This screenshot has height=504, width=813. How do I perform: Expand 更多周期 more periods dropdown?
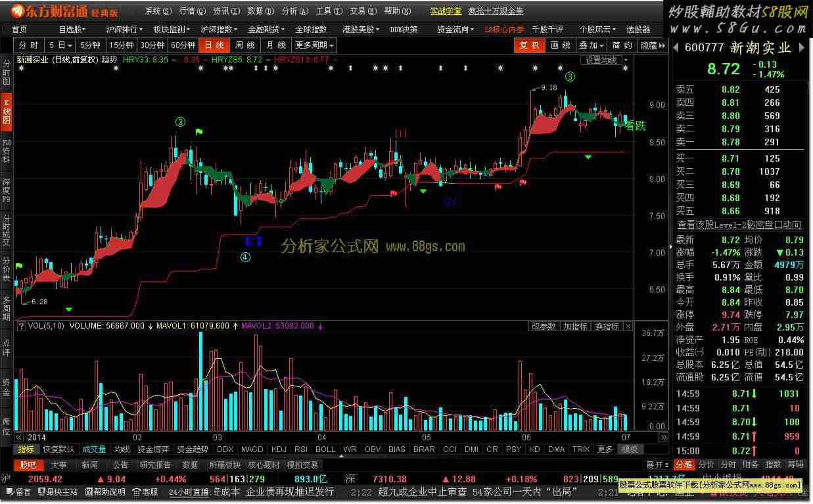click(315, 45)
